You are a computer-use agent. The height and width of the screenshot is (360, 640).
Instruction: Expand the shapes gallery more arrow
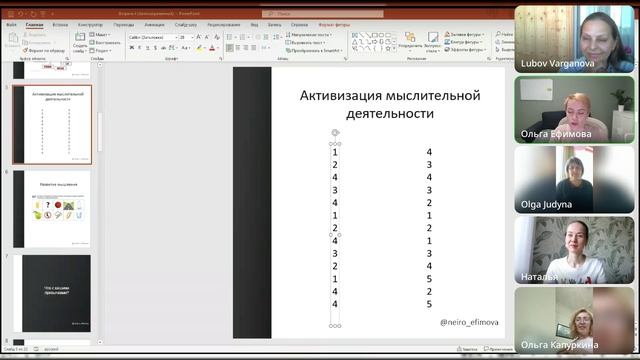point(394,49)
